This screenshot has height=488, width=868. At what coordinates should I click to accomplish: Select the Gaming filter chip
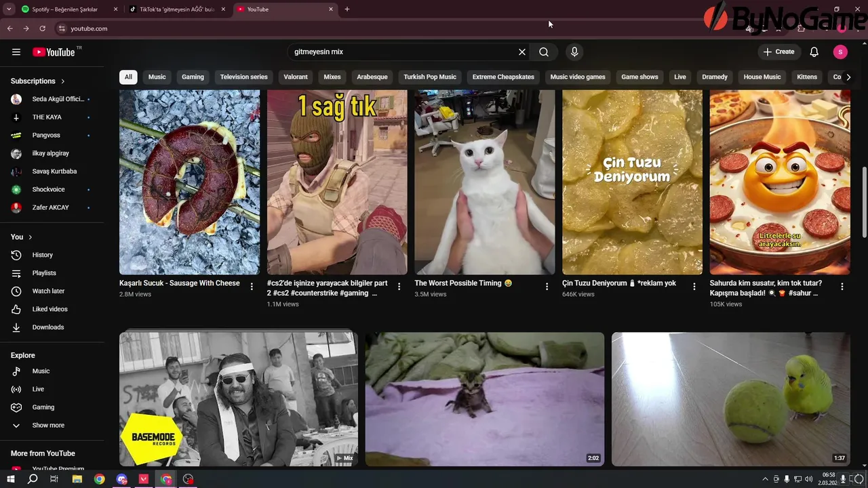(193, 77)
